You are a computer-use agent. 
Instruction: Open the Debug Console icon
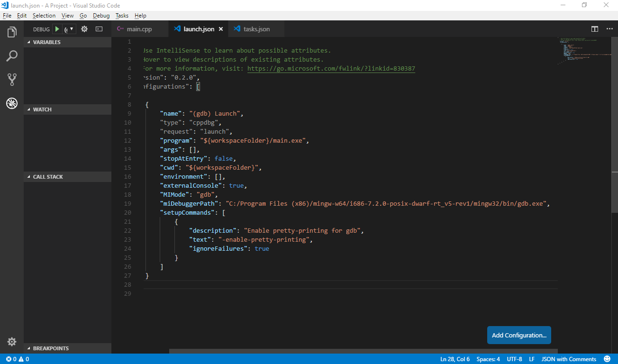(99, 29)
